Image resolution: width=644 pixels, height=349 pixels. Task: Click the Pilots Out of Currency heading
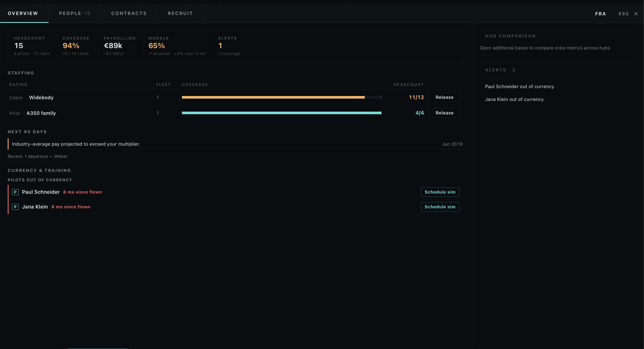tap(40, 180)
